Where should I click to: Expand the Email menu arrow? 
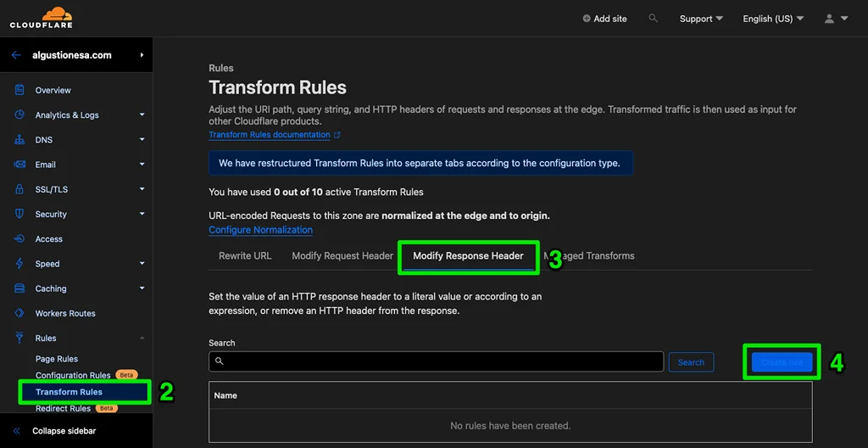[142, 165]
